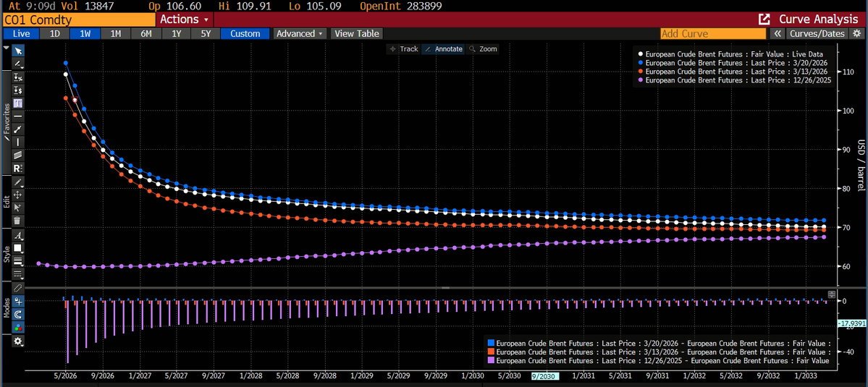Open the annotation pen tool with dropdown
868x387 pixels.
click(17, 64)
